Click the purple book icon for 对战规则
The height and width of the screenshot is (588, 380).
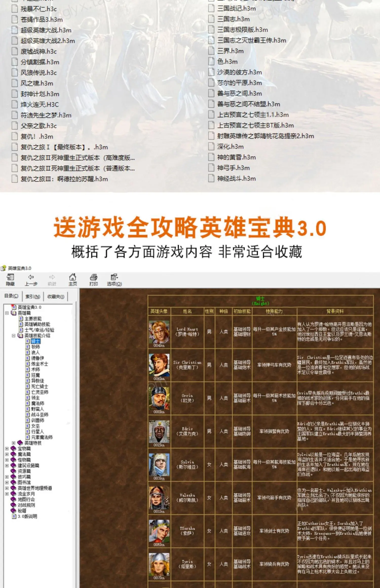tap(14, 505)
